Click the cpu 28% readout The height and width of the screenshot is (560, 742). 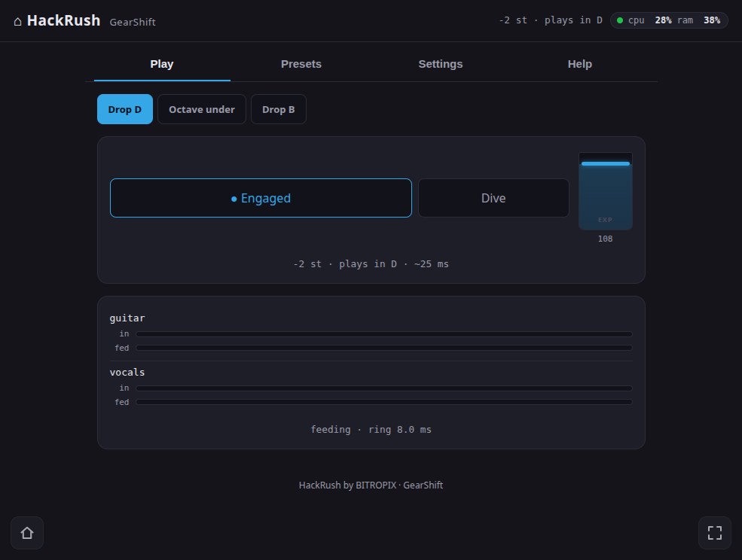(x=650, y=20)
